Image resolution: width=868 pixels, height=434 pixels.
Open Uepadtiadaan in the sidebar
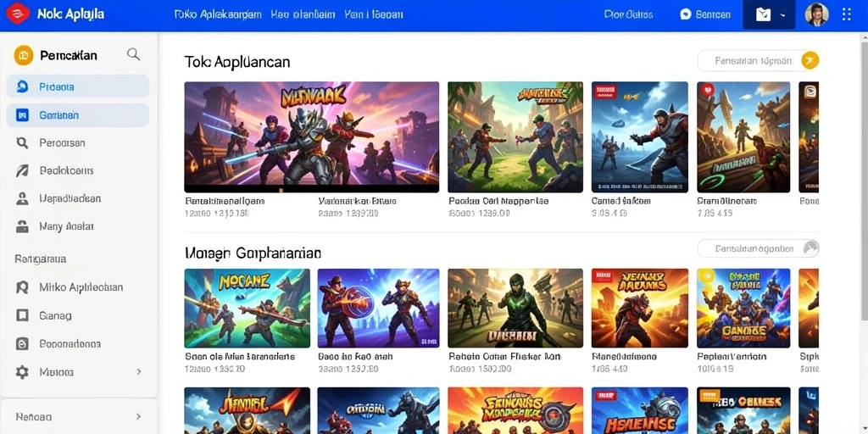78,198
